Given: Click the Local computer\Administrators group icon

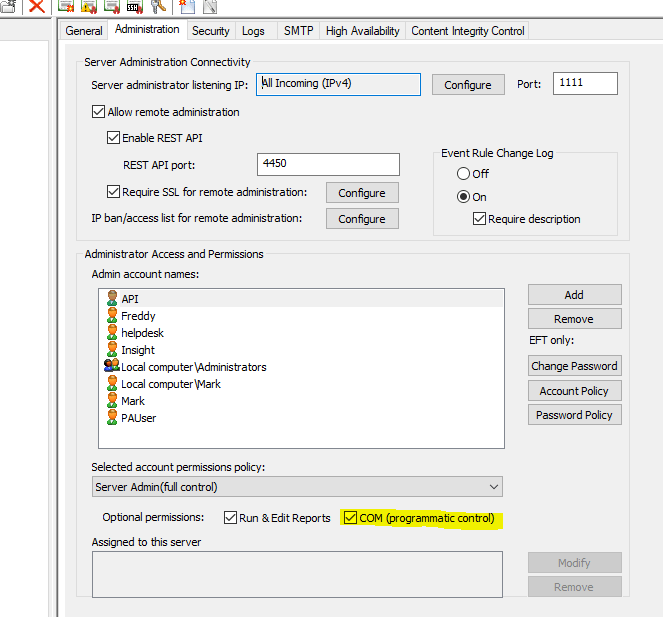Looking at the screenshot, I should point(111,367).
